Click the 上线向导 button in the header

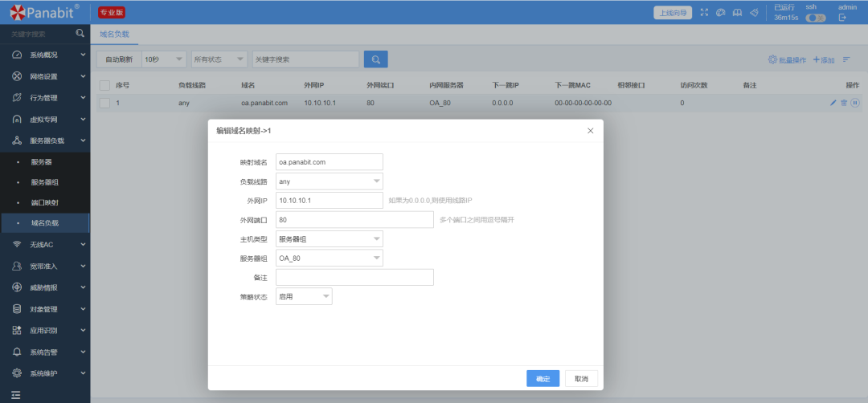click(673, 13)
